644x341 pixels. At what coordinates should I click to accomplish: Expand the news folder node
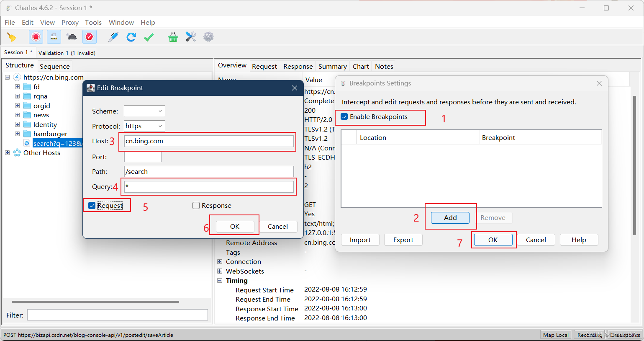tap(17, 115)
